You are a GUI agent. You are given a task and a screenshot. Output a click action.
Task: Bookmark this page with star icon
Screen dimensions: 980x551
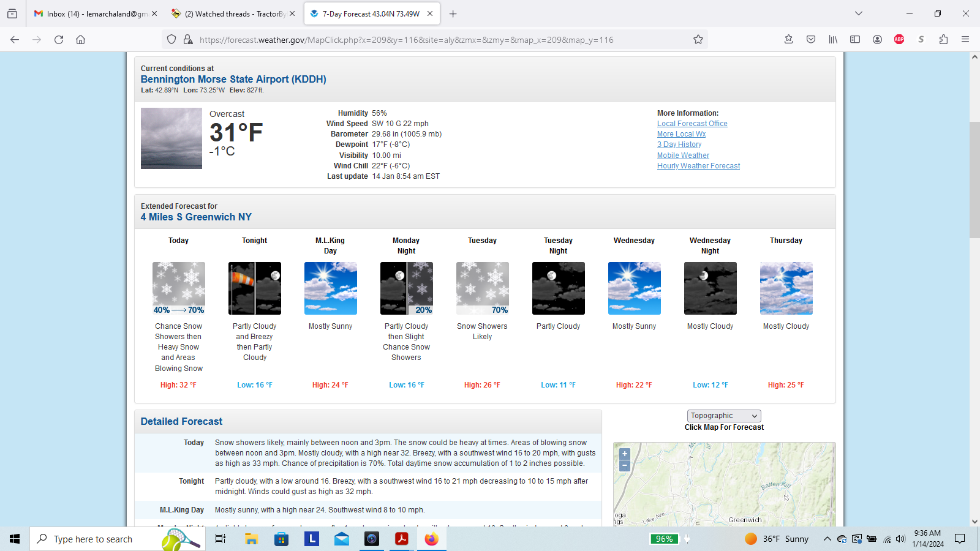(698, 40)
